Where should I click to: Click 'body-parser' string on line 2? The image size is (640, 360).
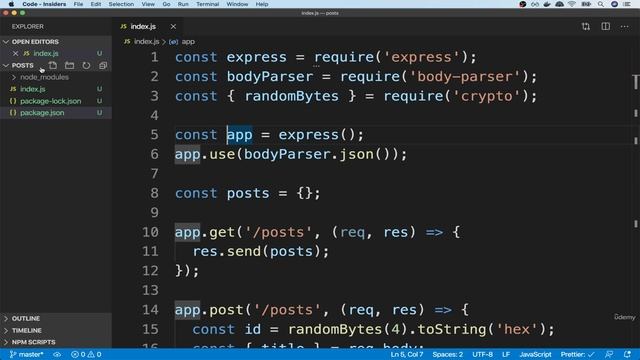coord(465,77)
